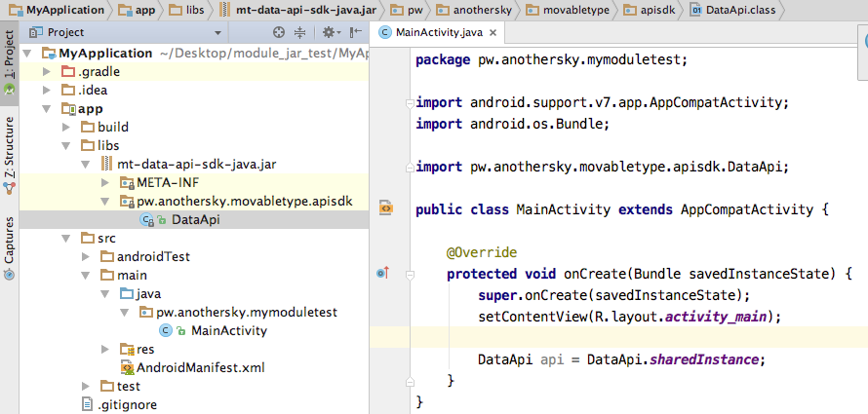Click on AppCompatActivity in class declaration
Image resolution: width=868 pixels, height=414 pixels.
coord(747,210)
